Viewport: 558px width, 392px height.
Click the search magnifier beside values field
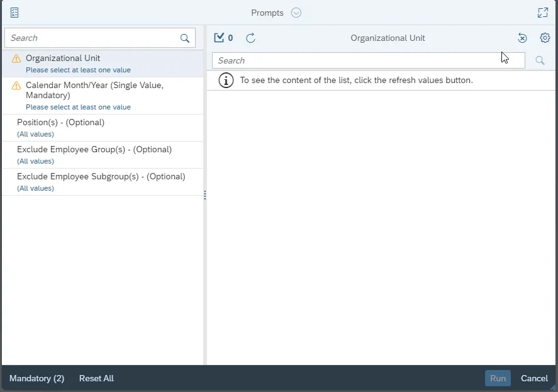coord(540,60)
